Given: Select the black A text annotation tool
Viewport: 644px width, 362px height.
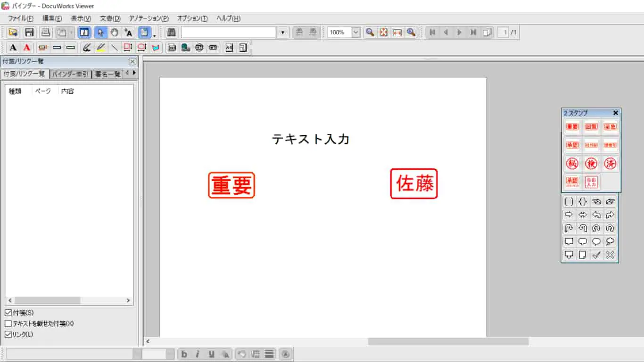Looking at the screenshot, I should [x=13, y=48].
